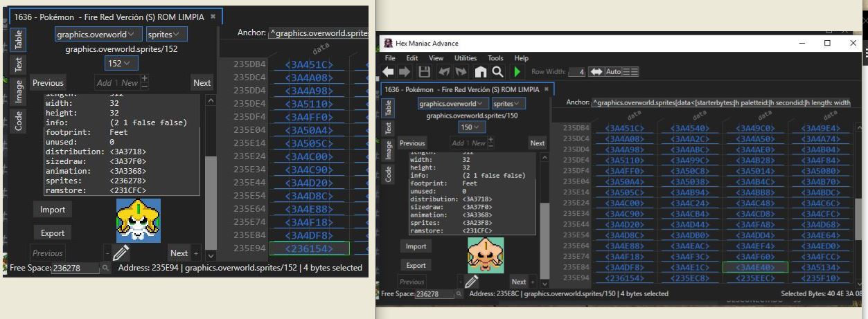Click the pencil edit icon under yellow sprite
The width and height of the screenshot is (868, 319).
(121, 253)
